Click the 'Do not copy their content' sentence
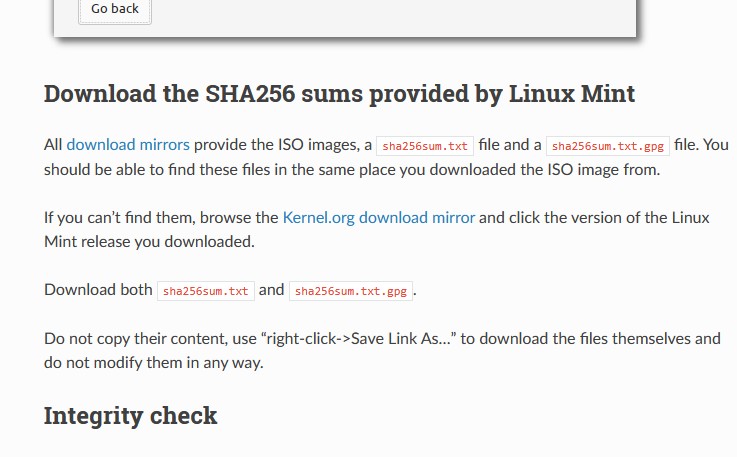This screenshot has height=457, width=737. pyautogui.click(x=382, y=350)
